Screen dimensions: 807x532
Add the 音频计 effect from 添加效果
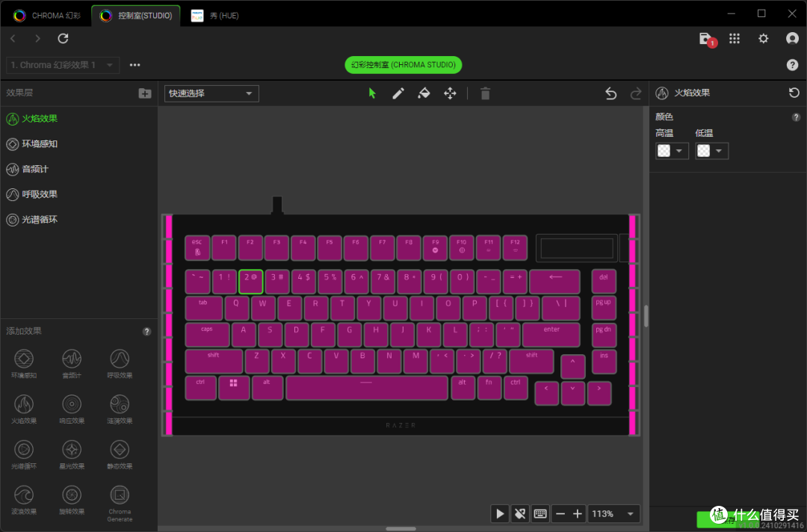pyautogui.click(x=72, y=364)
